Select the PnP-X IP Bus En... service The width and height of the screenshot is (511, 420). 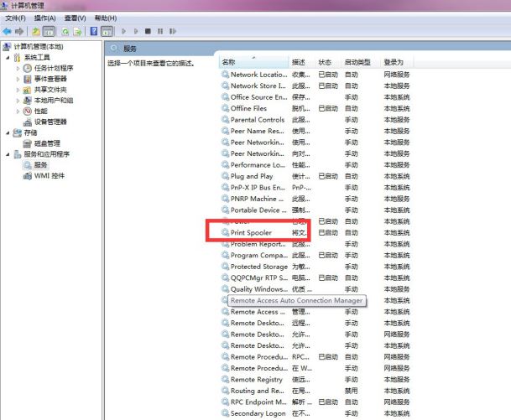point(258,188)
